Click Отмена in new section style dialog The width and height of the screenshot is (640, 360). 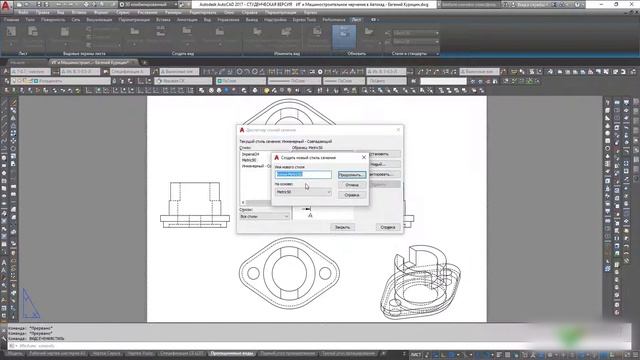[x=352, y=185]
